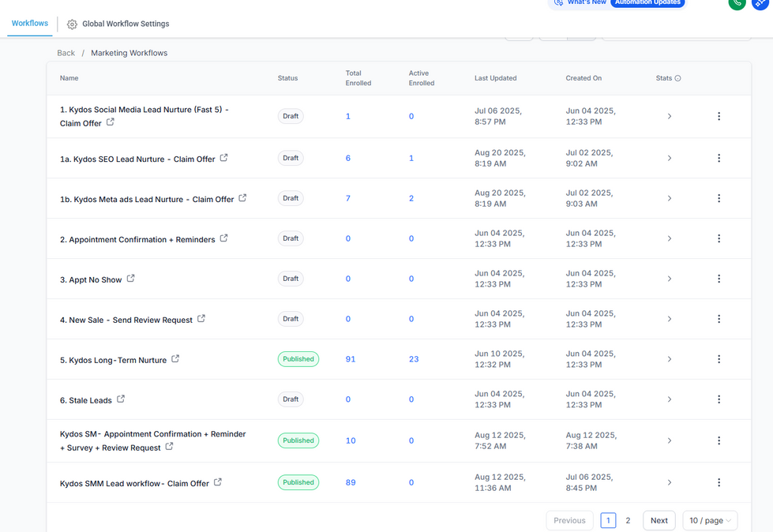Open three-dot menu for 3. Appt No Show

719,279
